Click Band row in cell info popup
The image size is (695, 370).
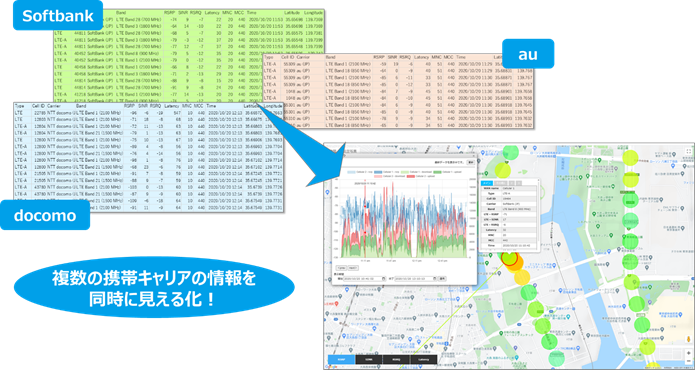point(509,209)
